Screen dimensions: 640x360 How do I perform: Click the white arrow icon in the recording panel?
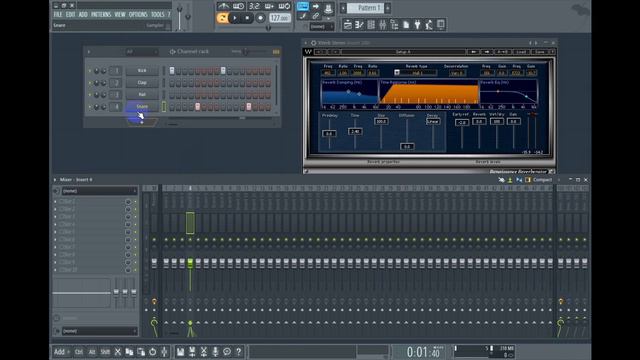[316, 6]
